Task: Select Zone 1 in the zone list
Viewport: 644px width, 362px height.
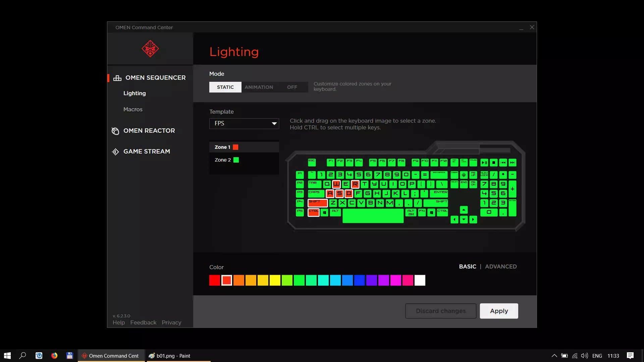Action: [x=244, y=147]
